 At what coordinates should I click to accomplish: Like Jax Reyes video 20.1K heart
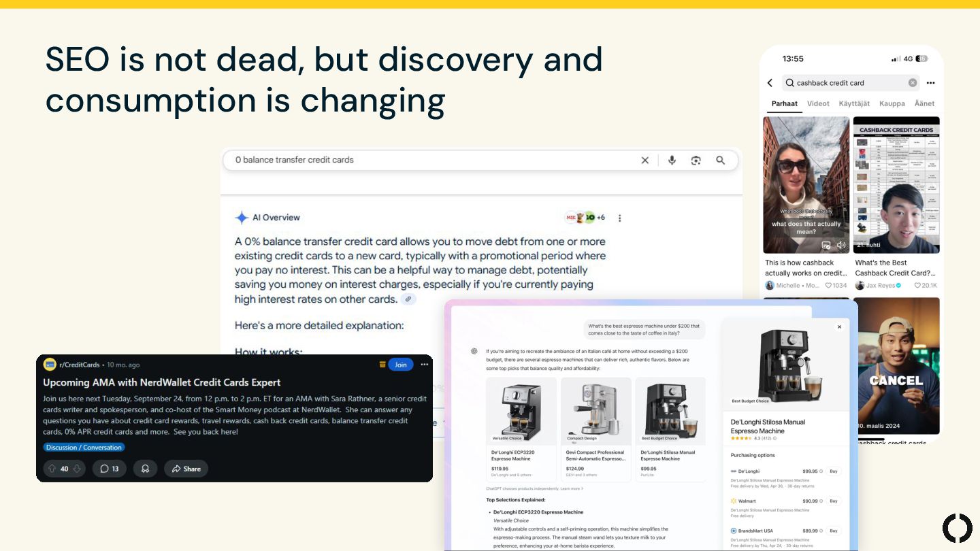[x=917, y=285]
